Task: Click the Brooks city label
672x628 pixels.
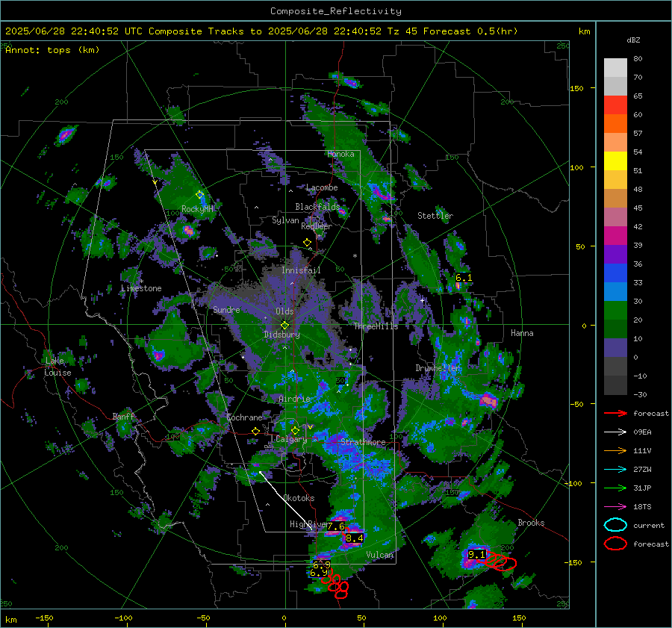Action: click(531, 523)
